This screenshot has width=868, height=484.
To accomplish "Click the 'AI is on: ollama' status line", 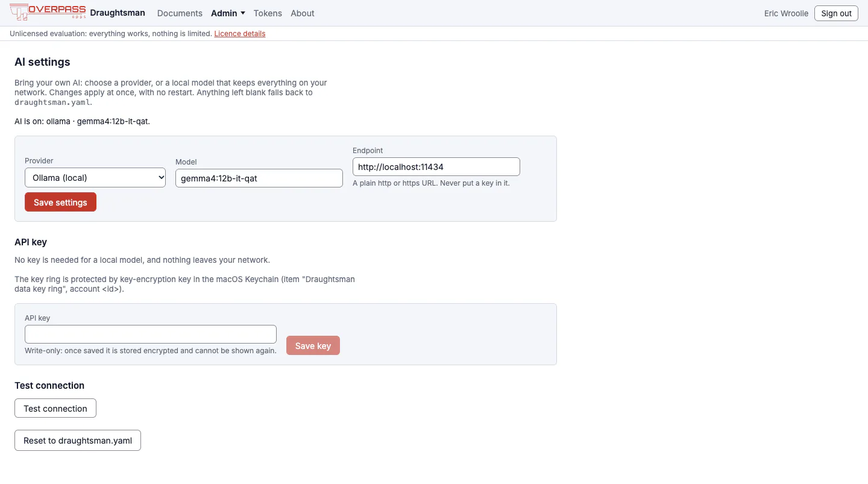I will pos(82,121).
